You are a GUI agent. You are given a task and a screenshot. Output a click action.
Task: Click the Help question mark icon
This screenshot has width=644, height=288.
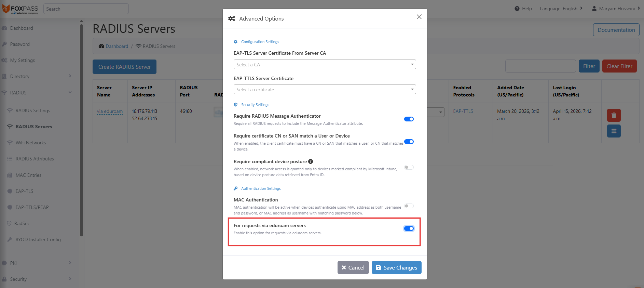coord(517,9)
